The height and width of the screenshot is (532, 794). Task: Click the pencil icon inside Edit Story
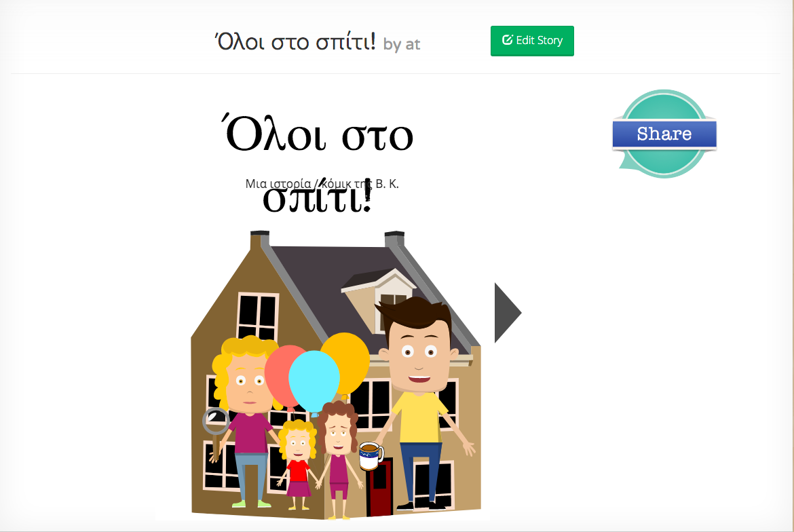507,40
